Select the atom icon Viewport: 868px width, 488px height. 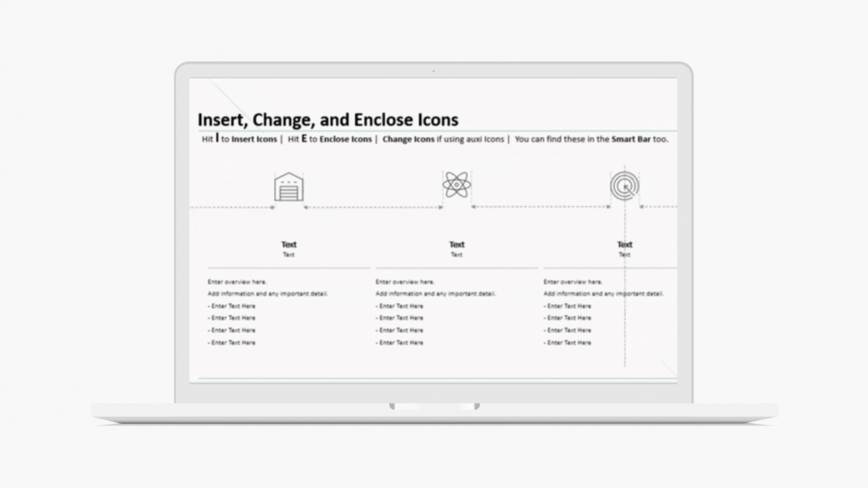[x=457, y=185]
